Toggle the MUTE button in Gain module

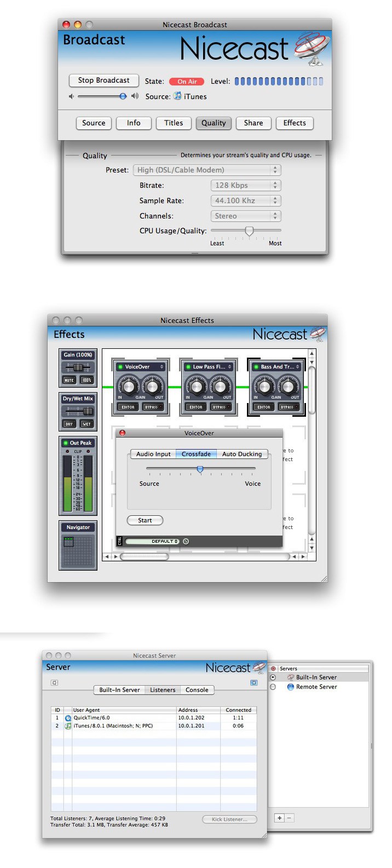coord(70,380)
